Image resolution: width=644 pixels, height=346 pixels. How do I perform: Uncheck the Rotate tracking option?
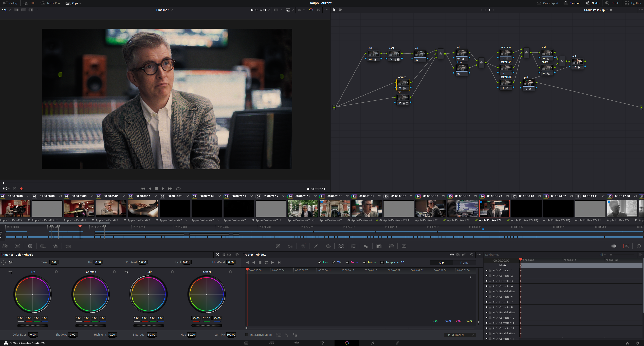tap(364, 262)
